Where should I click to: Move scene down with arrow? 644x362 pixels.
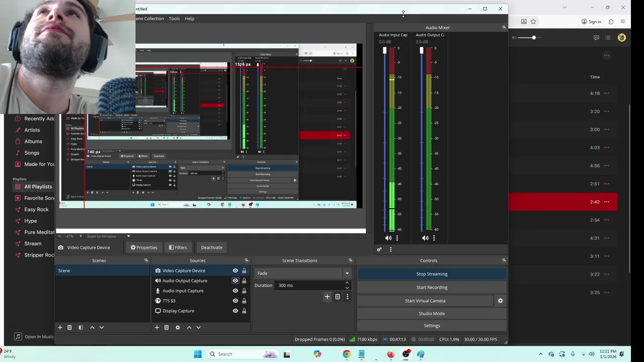click(x=102, y=327)
